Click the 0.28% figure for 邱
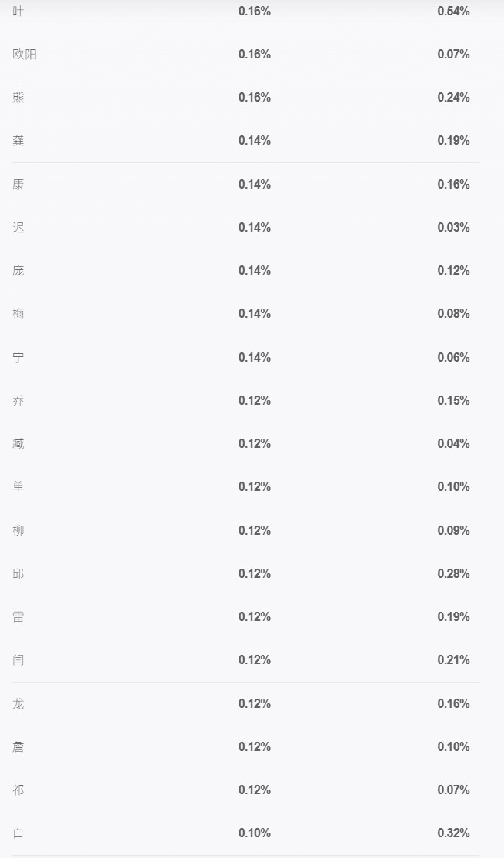The height and width of the screenshot is (858, 504). [454, 574]
